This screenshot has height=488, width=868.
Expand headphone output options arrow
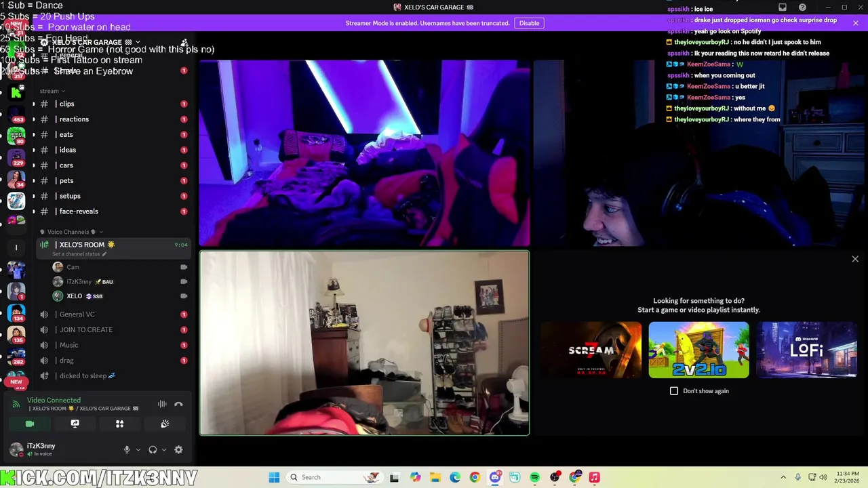[164, 449]
